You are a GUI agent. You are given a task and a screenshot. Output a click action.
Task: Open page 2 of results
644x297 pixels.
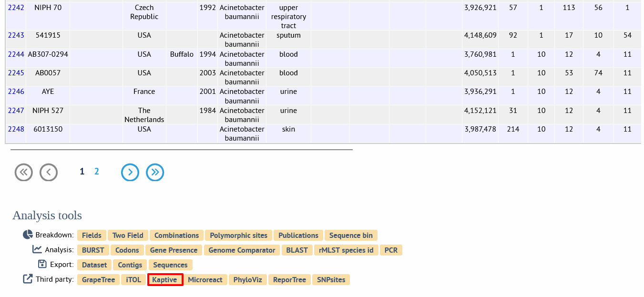(97, 172)
